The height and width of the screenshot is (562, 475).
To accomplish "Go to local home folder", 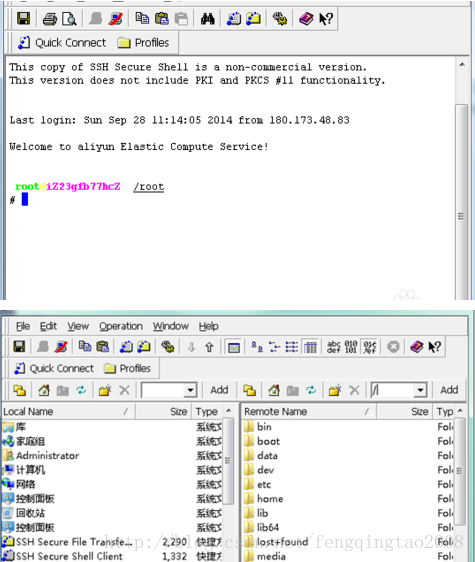I will [44, 390].
